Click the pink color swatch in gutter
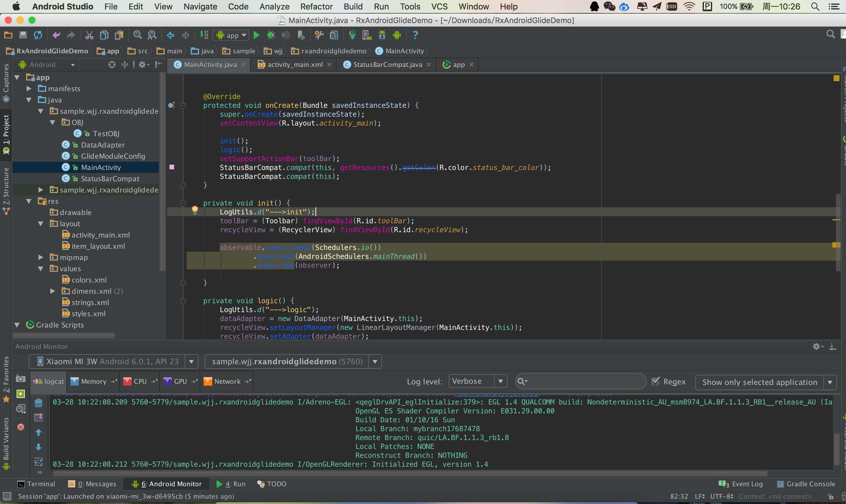Screen dimensions: 846x504 coord(172,167)
